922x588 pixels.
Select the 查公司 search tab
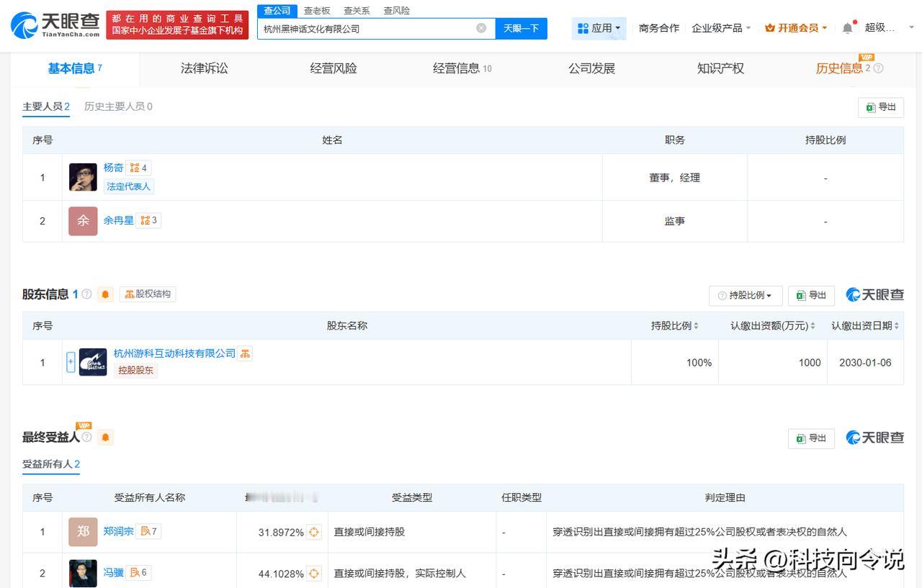(277, 11)
